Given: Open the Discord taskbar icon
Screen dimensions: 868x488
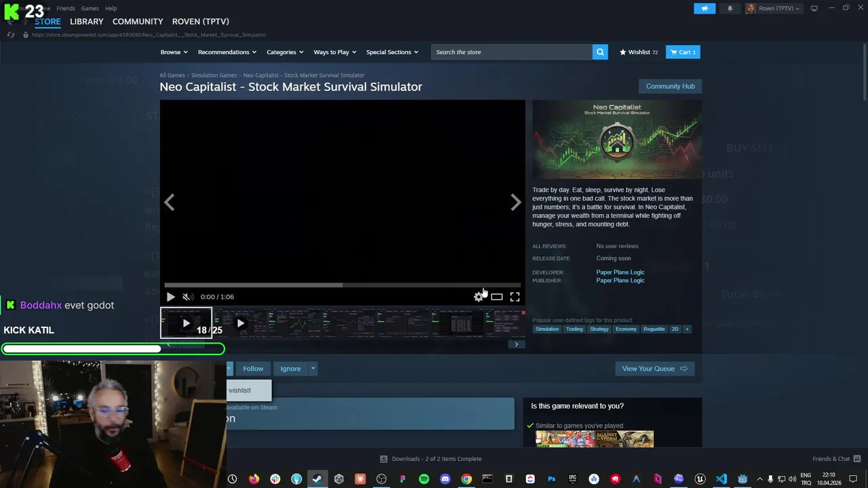Looking at the screenshot, I should coord(445,479).
